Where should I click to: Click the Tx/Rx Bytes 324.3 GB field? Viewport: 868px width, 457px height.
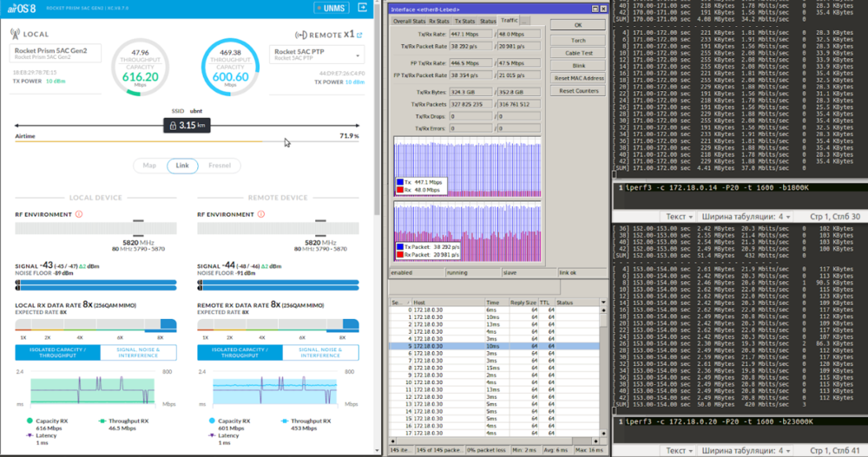pos(470,93)
